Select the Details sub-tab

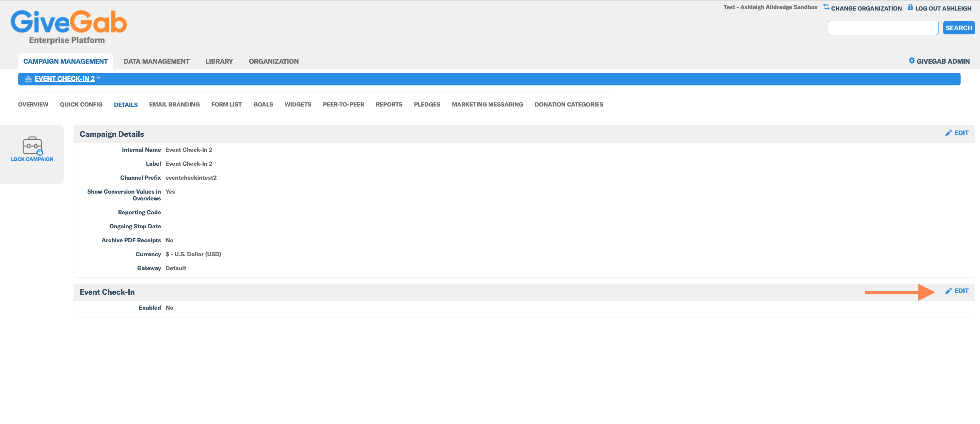click(x=126, y=105)
